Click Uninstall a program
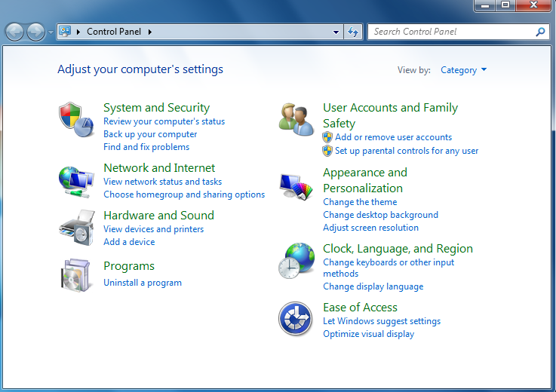Viewport: 556px width, 392px height. [142, 283]
